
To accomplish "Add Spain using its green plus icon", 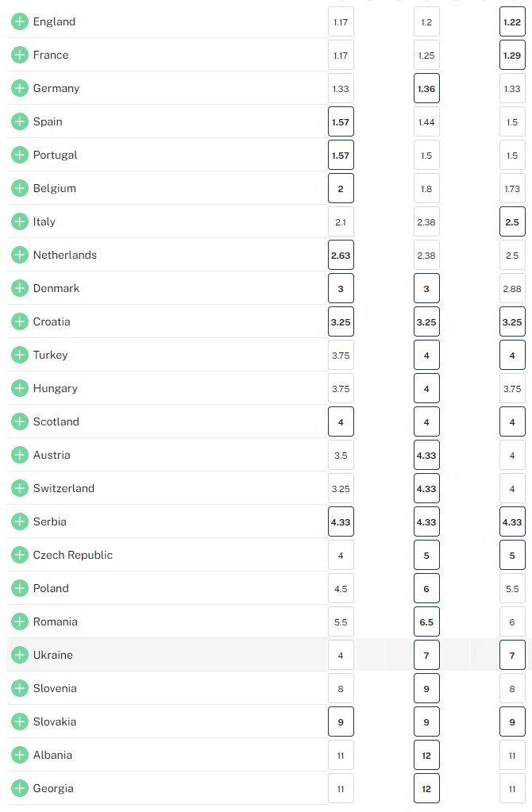I will (x=19, y=121).
